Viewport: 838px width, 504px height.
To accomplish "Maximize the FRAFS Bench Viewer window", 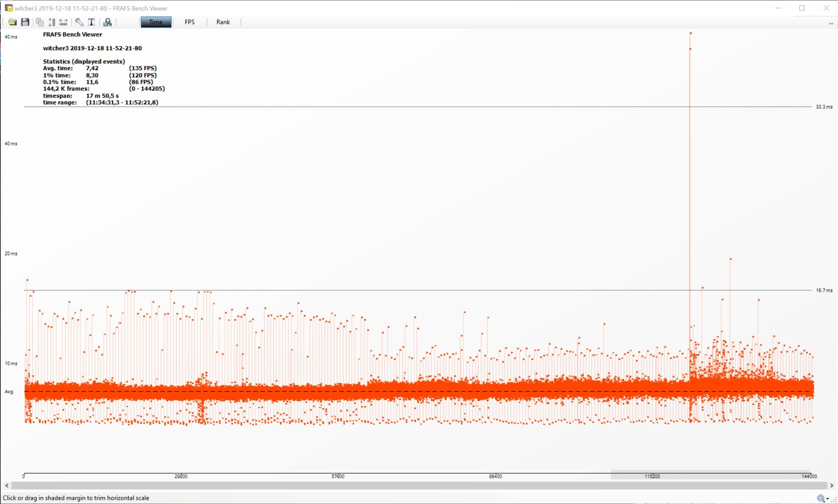I will coord(802,8).
